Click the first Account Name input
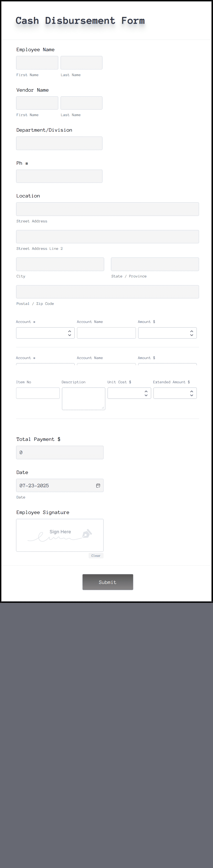213x868 pixels. (x=106, y=333)
